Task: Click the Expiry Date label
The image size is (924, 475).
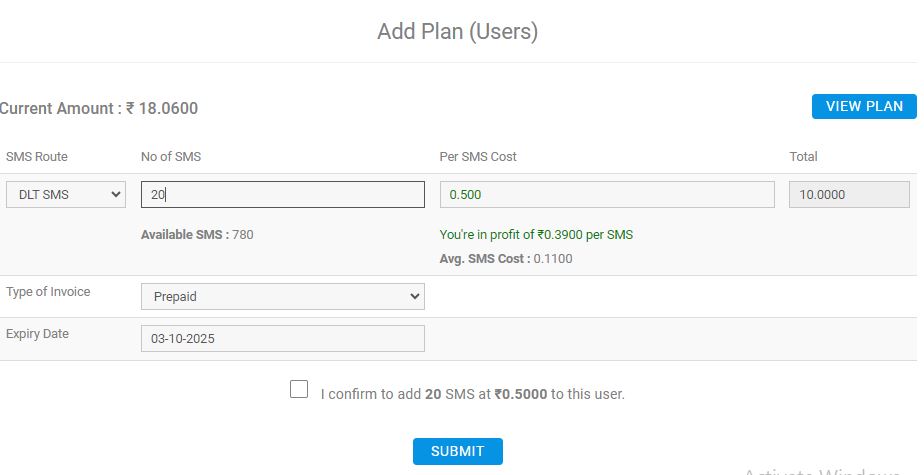Action: click(37, 334)
